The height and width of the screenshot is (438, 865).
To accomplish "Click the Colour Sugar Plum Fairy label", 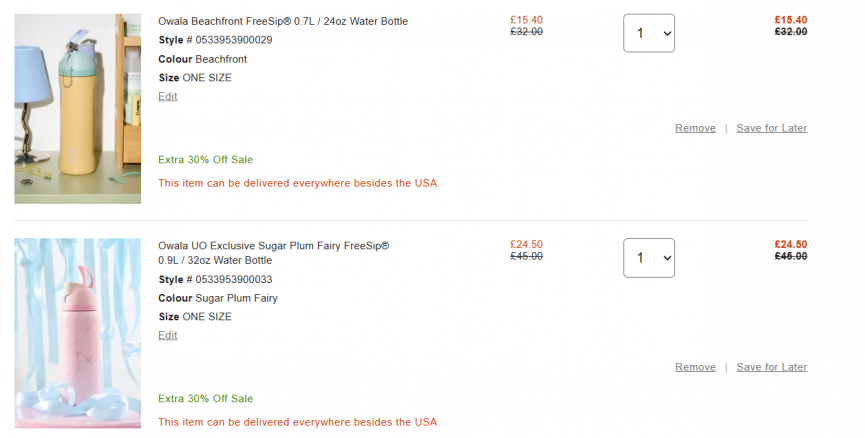I will click(217, 298).
